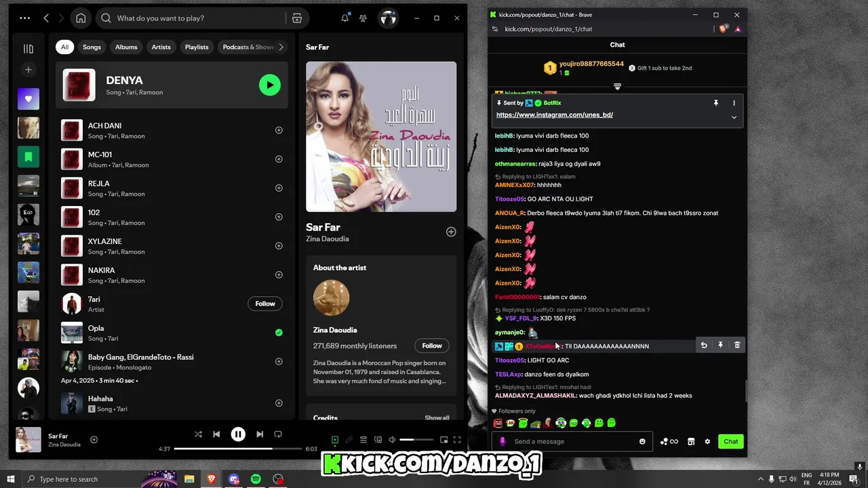Open Spotify Queue icon
868x488 pixels.
pyautogui.click(x=363, y=440)
